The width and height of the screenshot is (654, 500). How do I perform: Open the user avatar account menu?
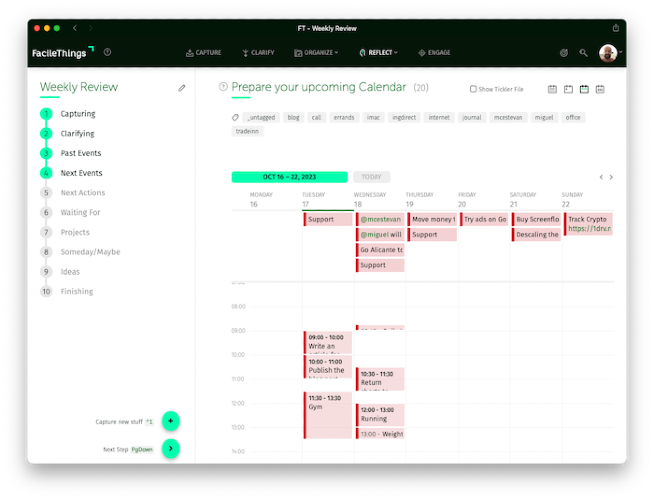608,53
